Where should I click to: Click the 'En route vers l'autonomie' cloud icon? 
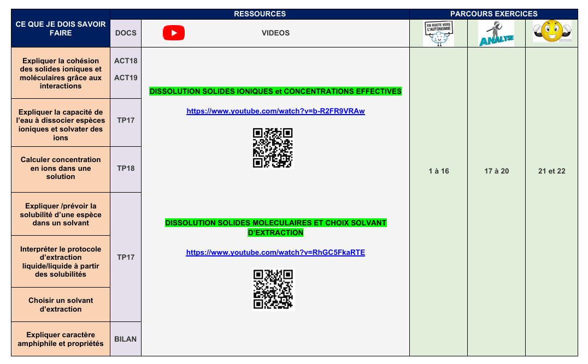pyautogui.click(x=438, y=34)
